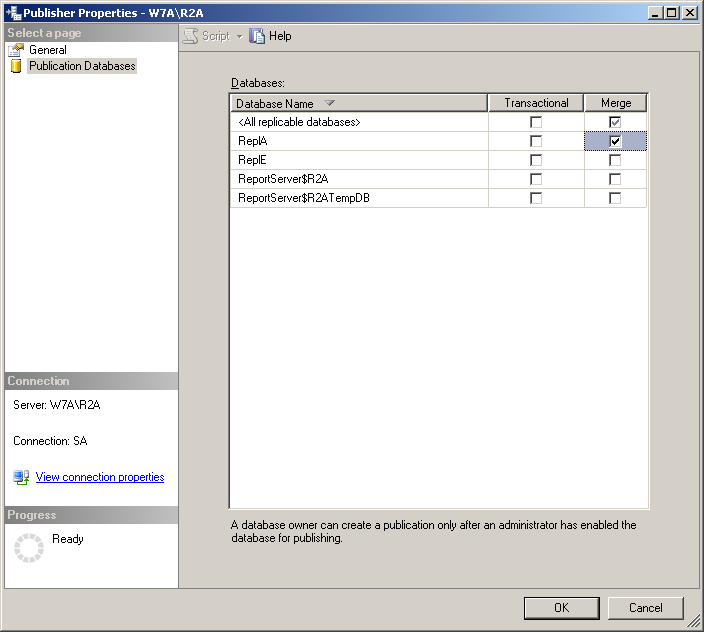704x632 pixels.
Task: Enable Transactional for ReplE
Action: [x=536, y=160]
